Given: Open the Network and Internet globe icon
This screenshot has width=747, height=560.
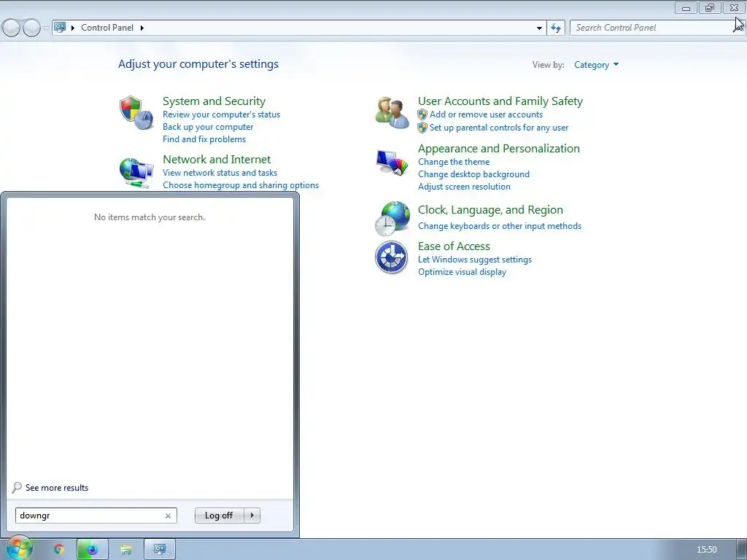Looking at the screenshot, I should [136, 173].
